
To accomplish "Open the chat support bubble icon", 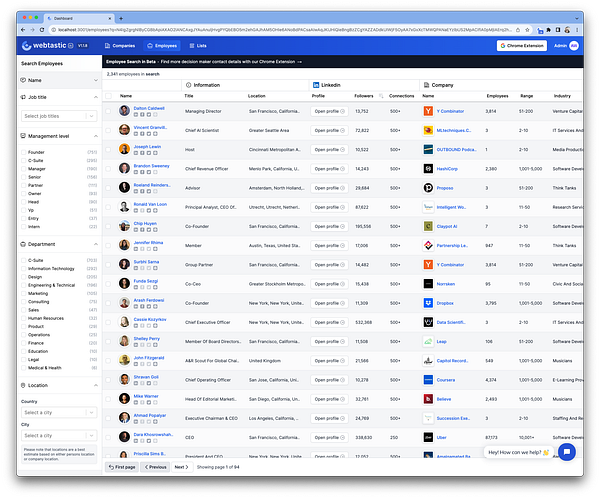I will (x=567, y=452).
